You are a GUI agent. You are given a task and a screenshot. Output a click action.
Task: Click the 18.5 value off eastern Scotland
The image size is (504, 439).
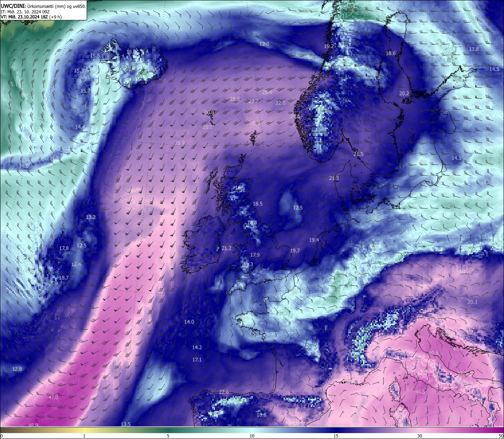[x=258, y=204]
